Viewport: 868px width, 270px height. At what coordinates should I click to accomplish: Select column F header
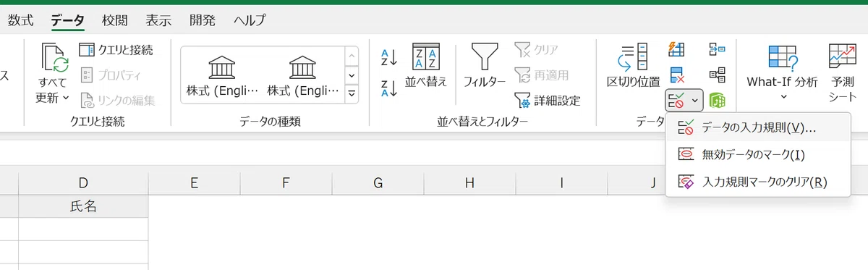click(x=286, y=183)
